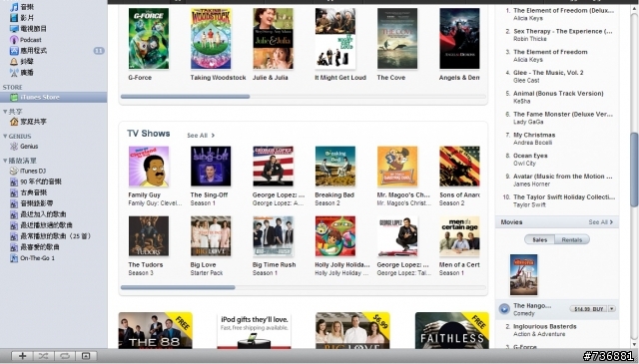Open It Might Get Loud poster
This screenshot has height=364, width=639.
[x=335, y=39]
